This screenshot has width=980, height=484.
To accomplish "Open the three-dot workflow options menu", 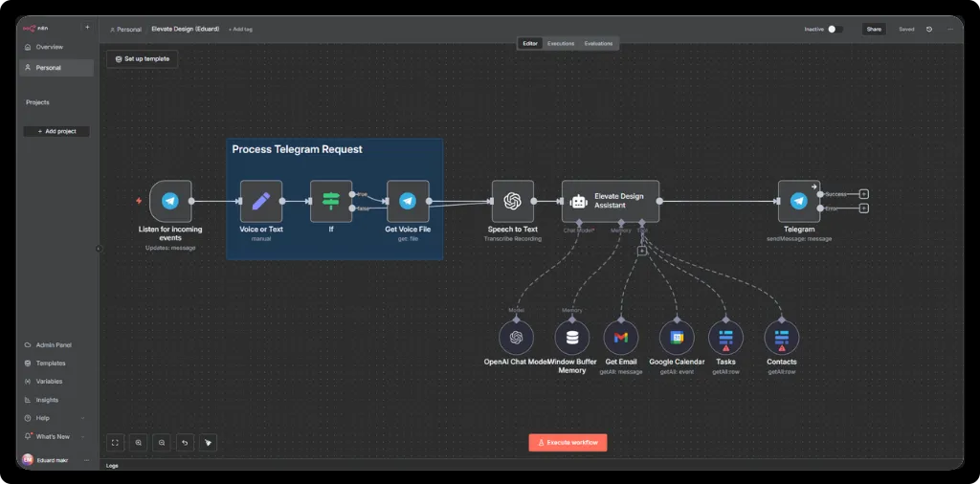I will pos(950,30).
